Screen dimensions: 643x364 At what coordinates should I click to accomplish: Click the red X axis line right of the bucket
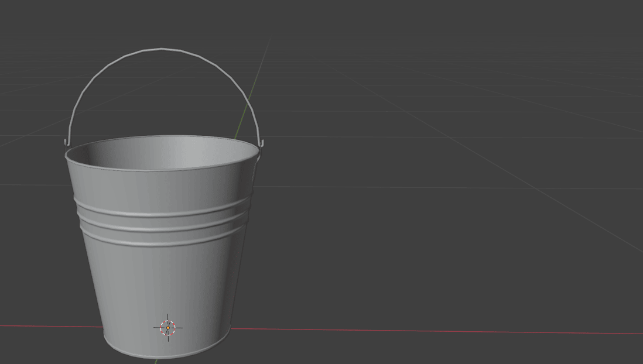[410, 331]
